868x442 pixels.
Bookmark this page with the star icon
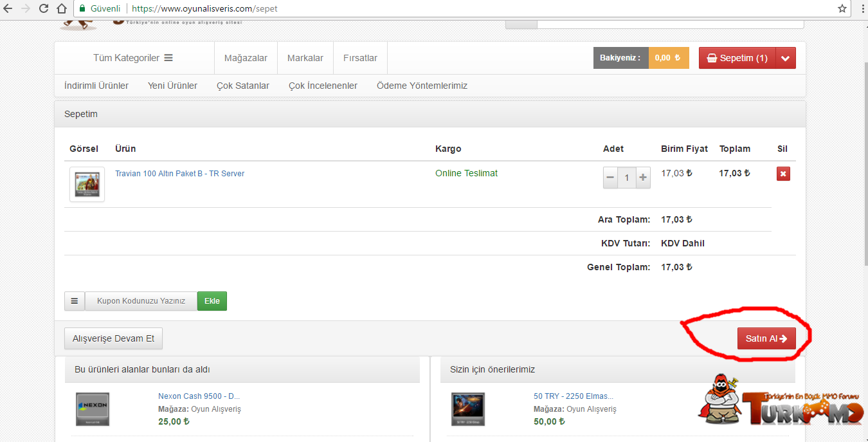842,9
